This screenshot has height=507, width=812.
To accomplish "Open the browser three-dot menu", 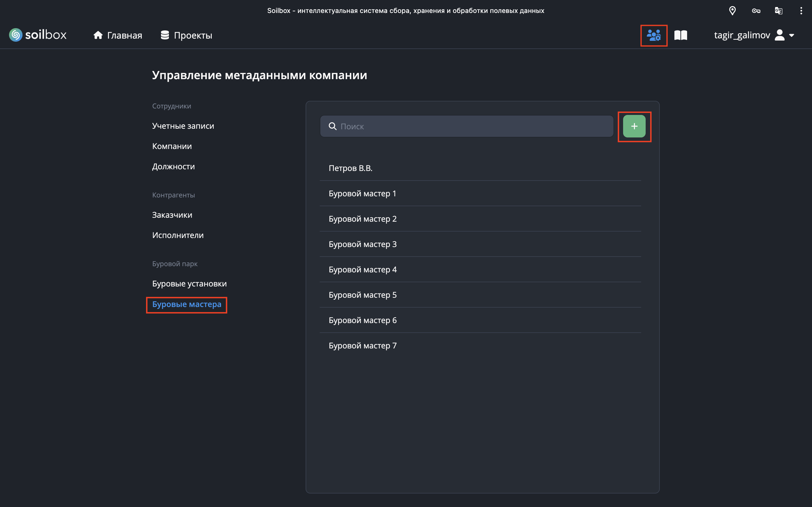I will point(801,11).
